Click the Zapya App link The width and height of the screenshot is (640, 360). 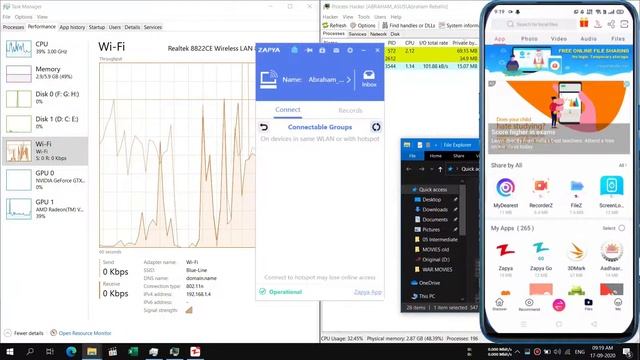coord(367,292)
